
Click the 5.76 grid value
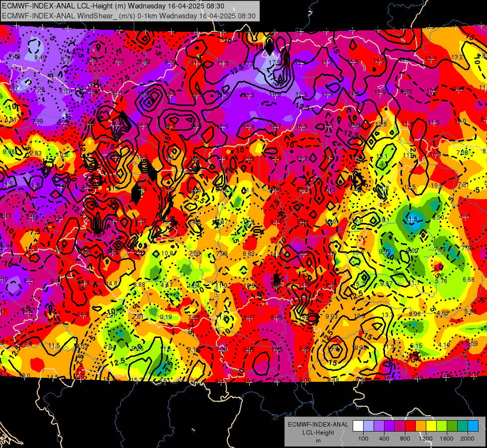pyautogui.click(x=441, y=281)
